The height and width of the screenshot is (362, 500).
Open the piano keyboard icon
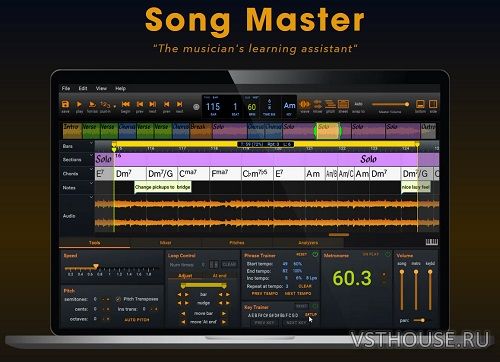point(432,242)
